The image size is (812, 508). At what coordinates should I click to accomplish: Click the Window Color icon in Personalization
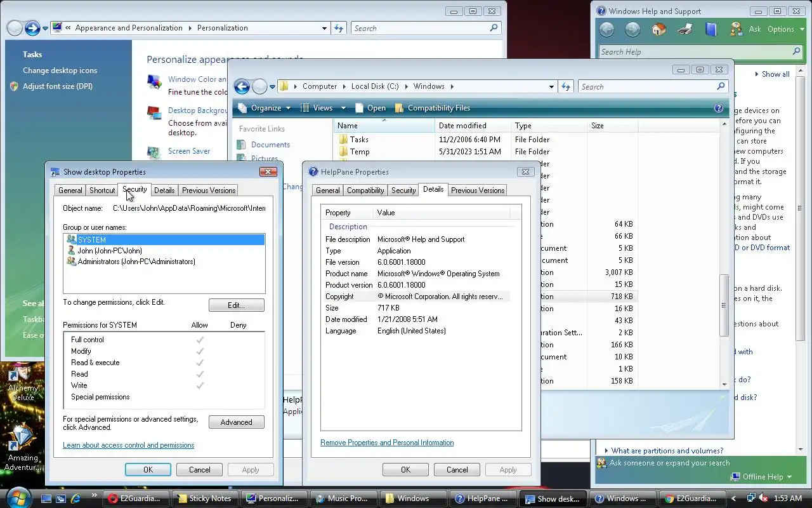(x=154, y=81)
